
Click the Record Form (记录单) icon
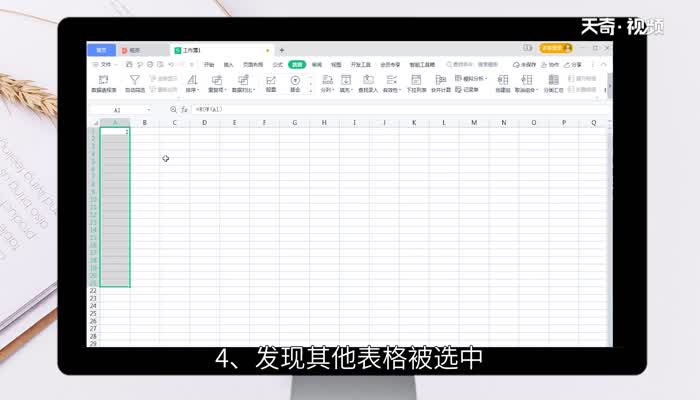coord(458,90)
